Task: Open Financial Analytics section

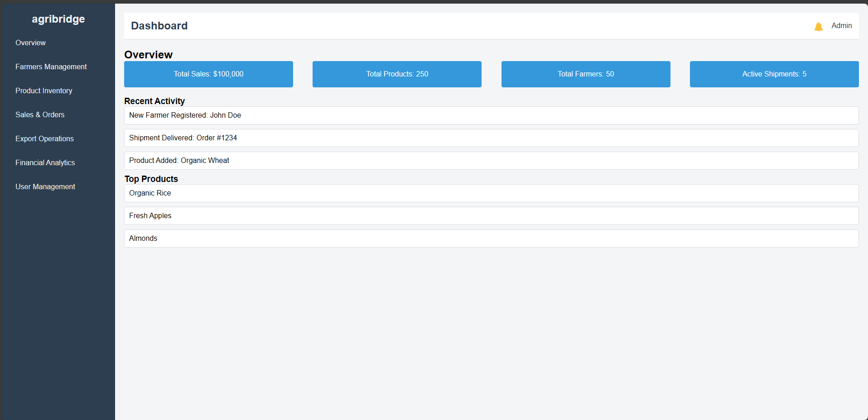Action: pos(45,162)
